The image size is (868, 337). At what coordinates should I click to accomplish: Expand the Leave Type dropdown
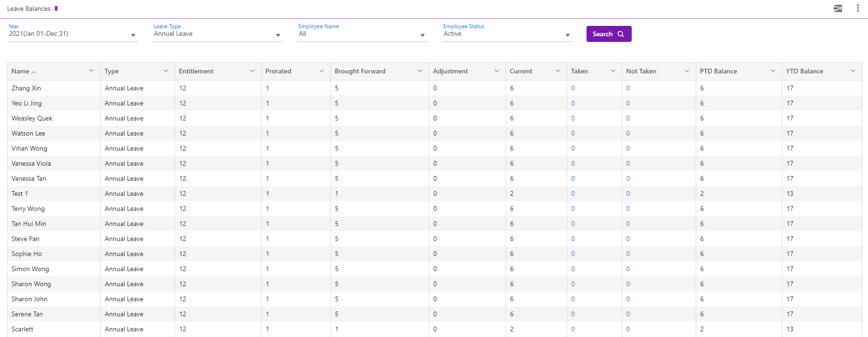[278, 35]
